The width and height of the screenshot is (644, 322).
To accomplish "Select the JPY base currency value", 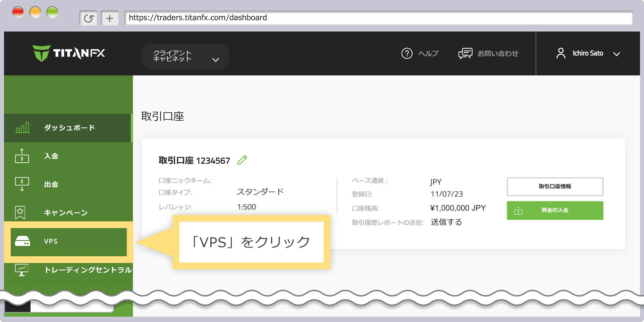I will point(436,182).
